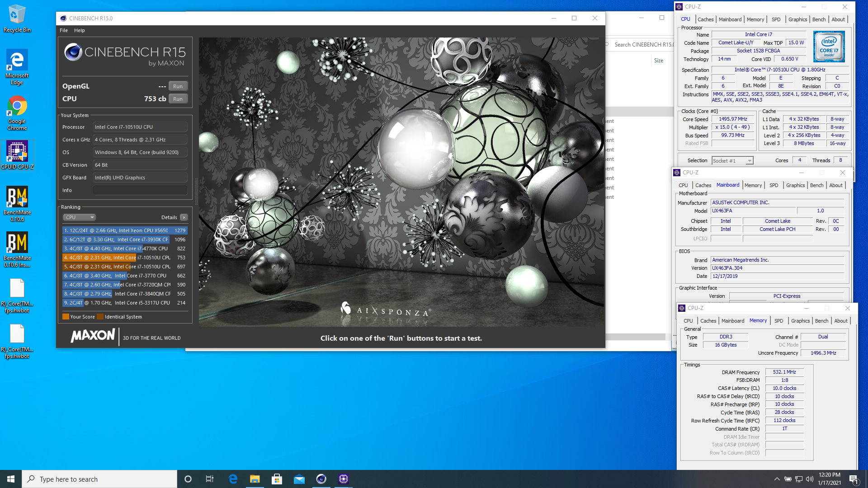Open SPD tab in top CPU-Z window
Screen dimensions: 868x488
pyautogui.click(x=776, y=19)
